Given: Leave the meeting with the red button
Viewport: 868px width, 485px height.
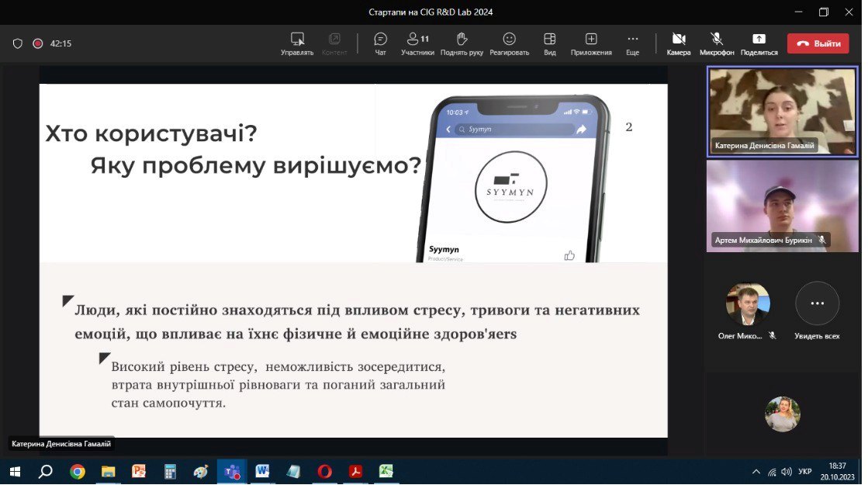Looking at the screenshot, I should pos(818,43).
